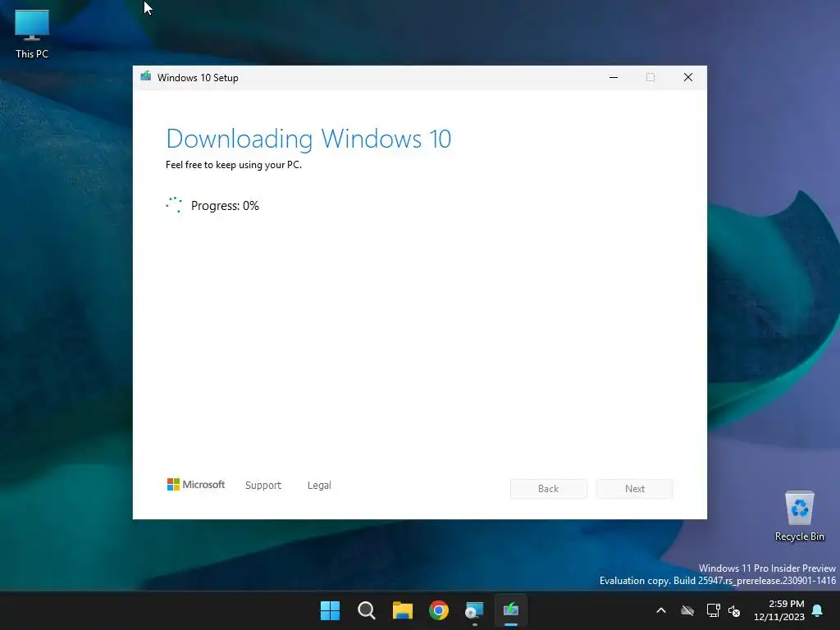Click the OneDrive cloud tray icon
This screenshot has height=630, width=840.
pyautogui.click(x=687, y=610)
